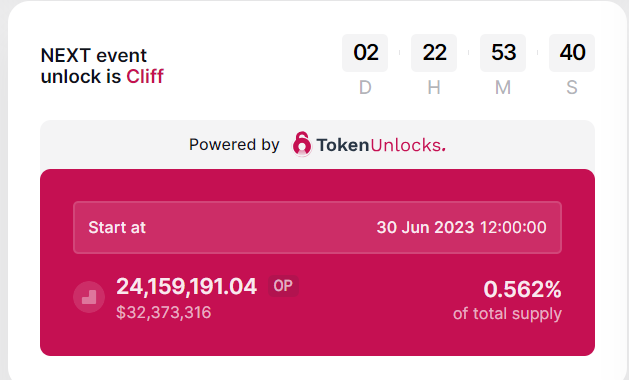The width and height of the screenshot is (629, 380).
Task: Click the D days label
Action: coord(365,87)
